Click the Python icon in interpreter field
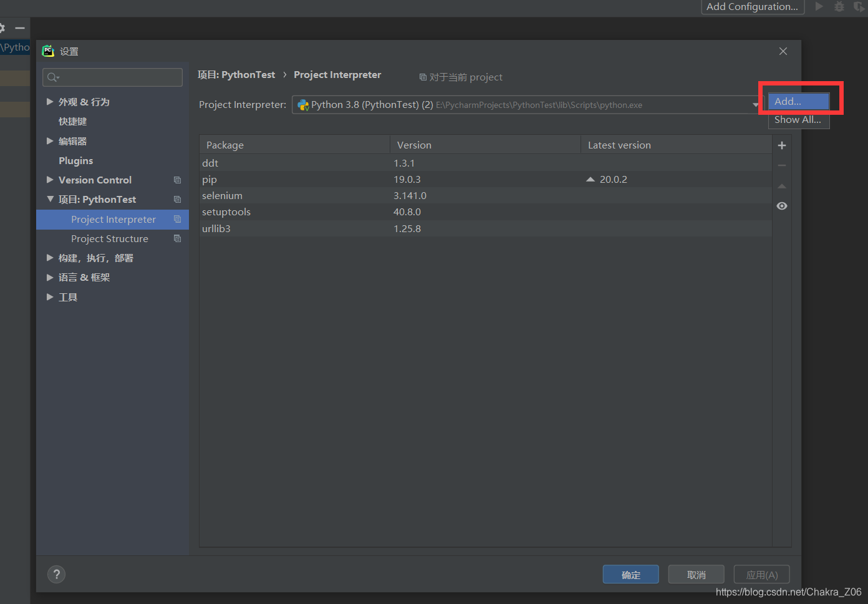Image resolution: width=868 pixels, height=604 pixels. (x=303, y=105)
